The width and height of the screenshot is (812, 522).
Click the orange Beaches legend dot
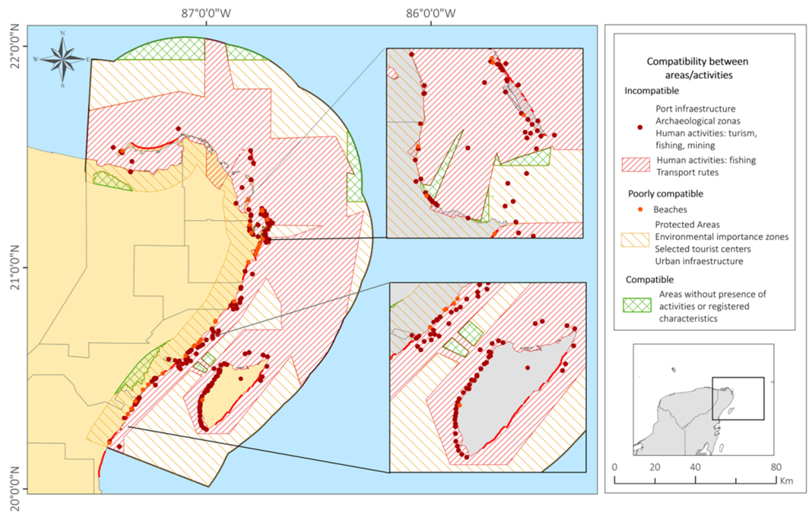(x=640, y=210)
